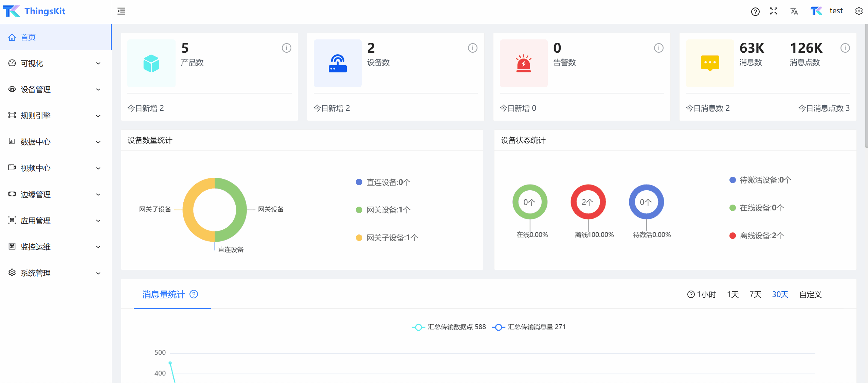Select the 消息量统计 tab
Screen dimensions: 868x383
click(164, 294)
